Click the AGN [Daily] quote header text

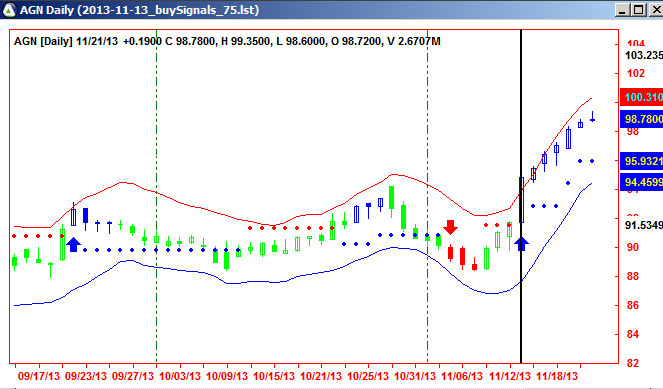227,41
